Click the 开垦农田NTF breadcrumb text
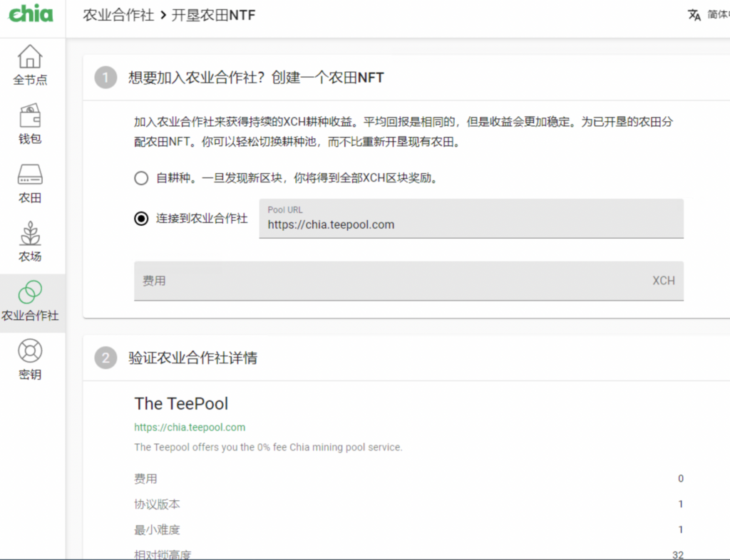This screenshot has height=560, width=730. (x=213, y=15)
